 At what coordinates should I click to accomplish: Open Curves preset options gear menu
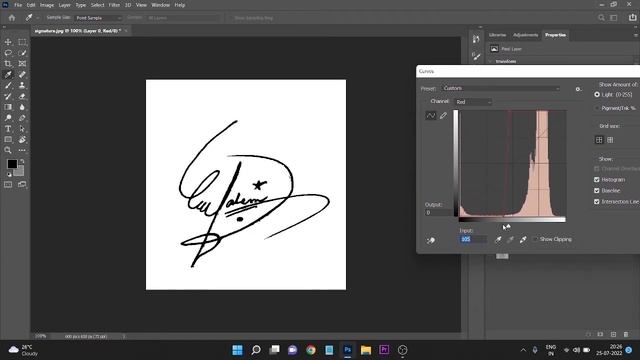point(578,89)
